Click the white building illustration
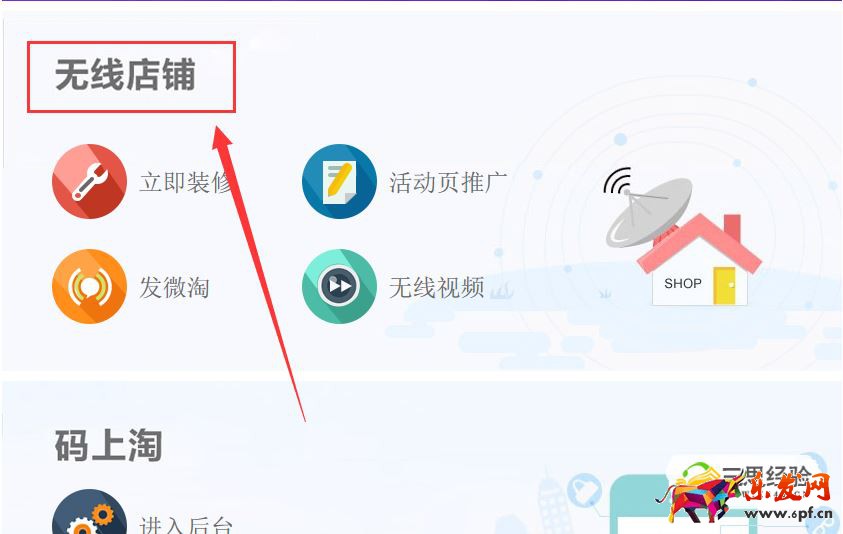 pyautogui.click(x=555, y=503)
